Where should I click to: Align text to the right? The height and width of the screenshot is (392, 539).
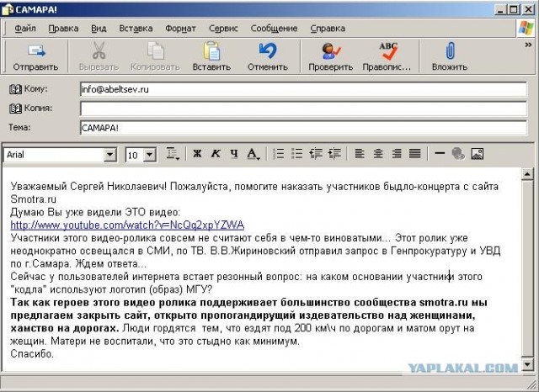[397, 154]
